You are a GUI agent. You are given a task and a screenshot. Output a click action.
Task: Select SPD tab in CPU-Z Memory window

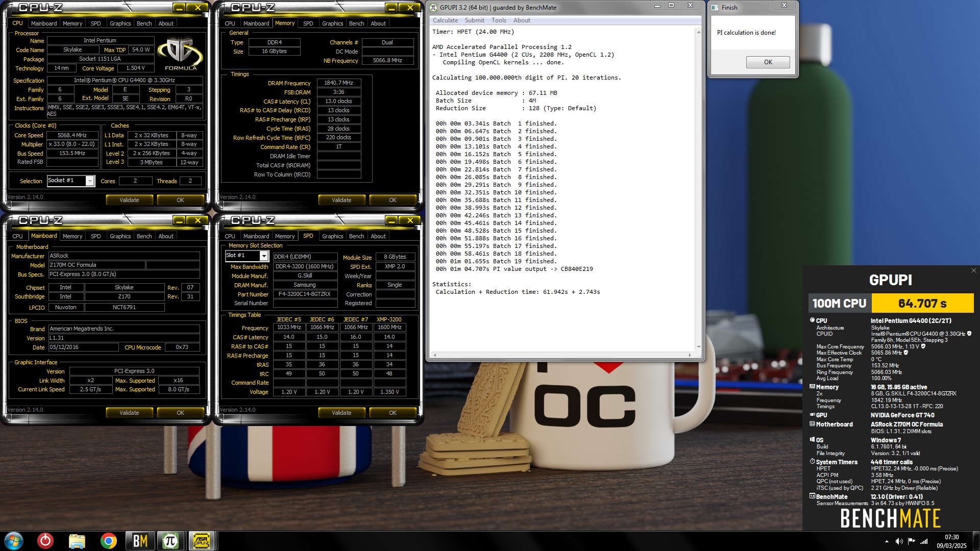308,23
